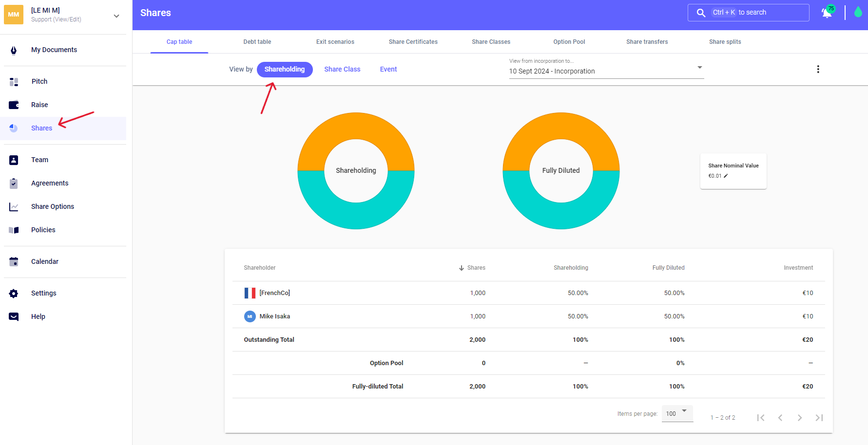Select the Shareholding view toggle
Image resolution: width=868 pixels, height=445 pixels.
pyautogui.click(x=285, y=69)
